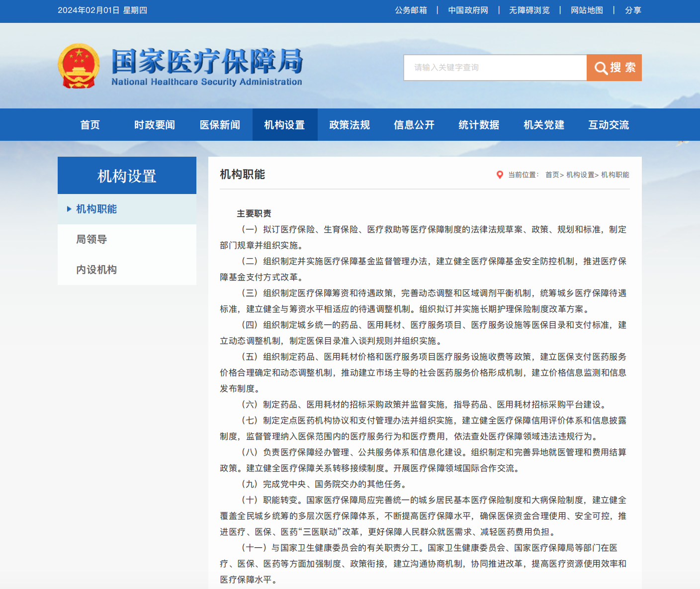Open 网站地图 site map
700x589 pixels.
(x=587, y=10)
